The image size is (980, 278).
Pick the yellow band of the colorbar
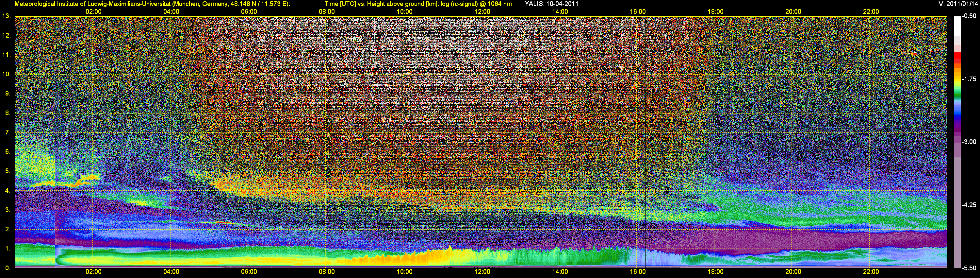957,80
